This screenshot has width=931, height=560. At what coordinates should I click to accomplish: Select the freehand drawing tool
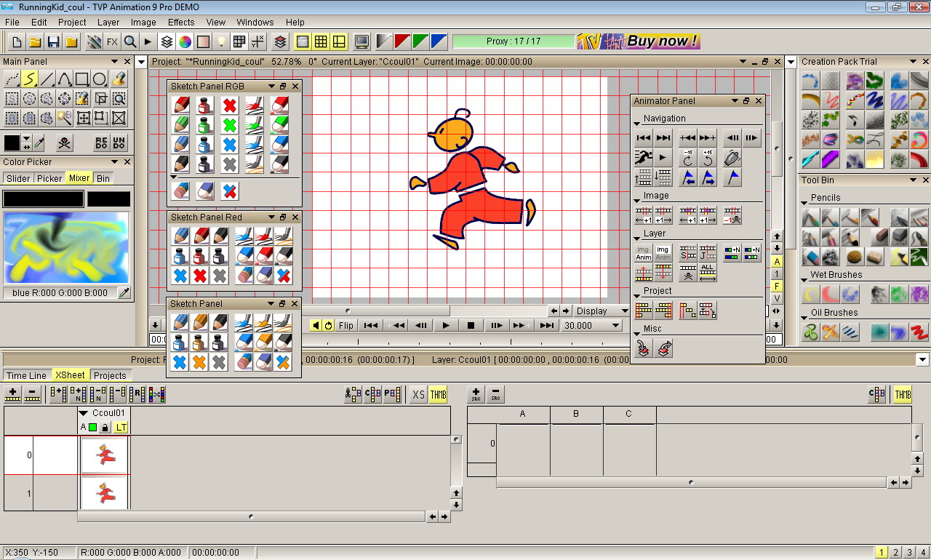pyautogui.click(x=29, y=79)
